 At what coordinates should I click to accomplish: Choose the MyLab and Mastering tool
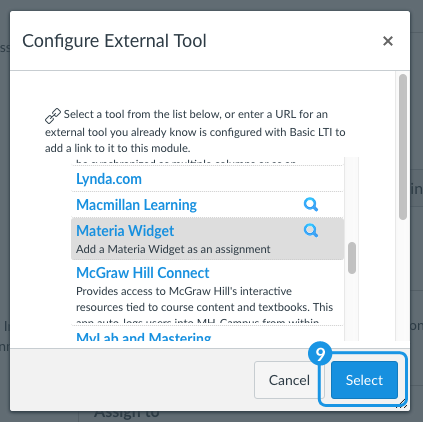click(x=144, y=336)
